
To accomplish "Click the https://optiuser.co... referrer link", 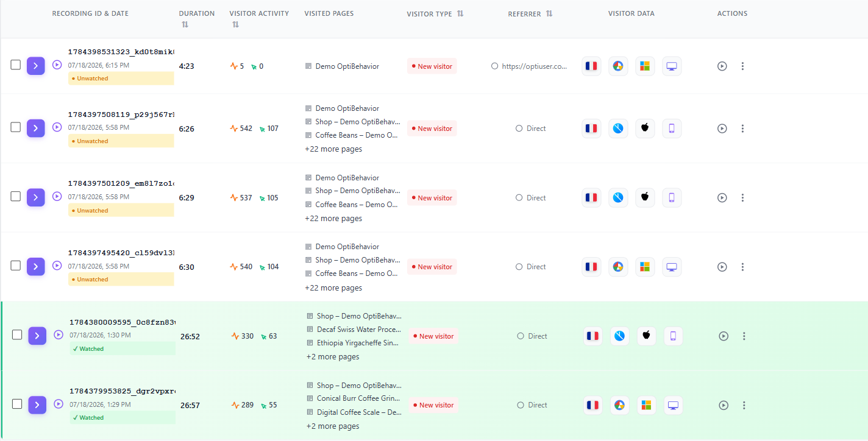I will (535, 66).
